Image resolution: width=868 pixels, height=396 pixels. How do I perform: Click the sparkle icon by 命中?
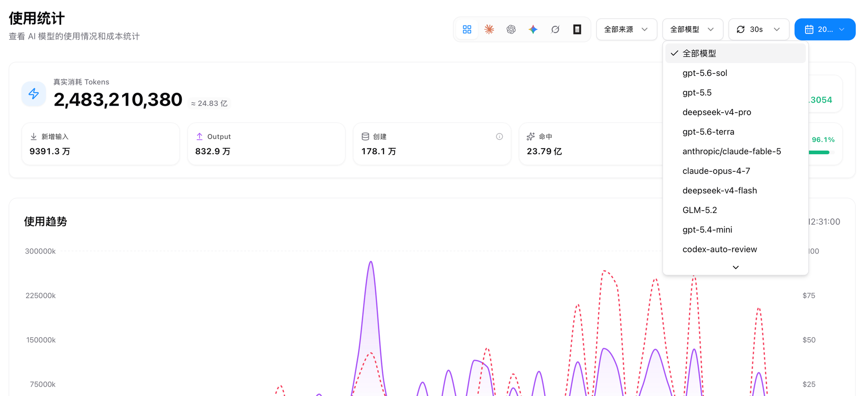(531, 137)
